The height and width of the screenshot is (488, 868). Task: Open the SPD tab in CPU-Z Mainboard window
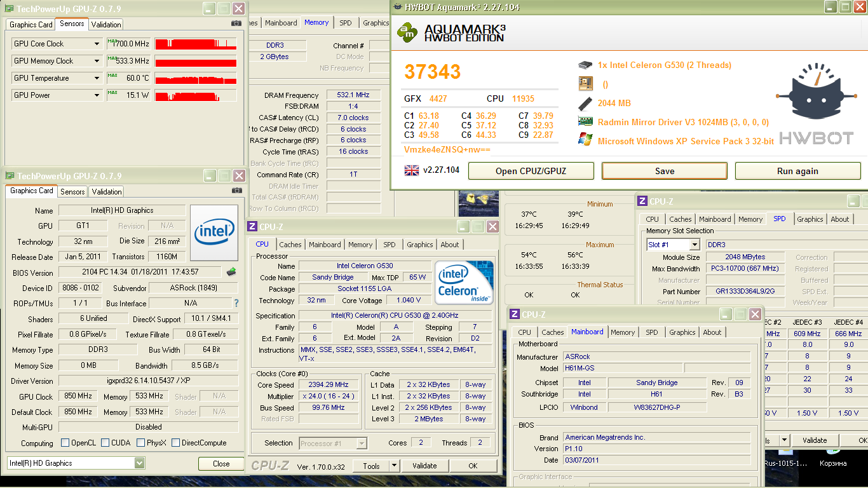(652, 332)
